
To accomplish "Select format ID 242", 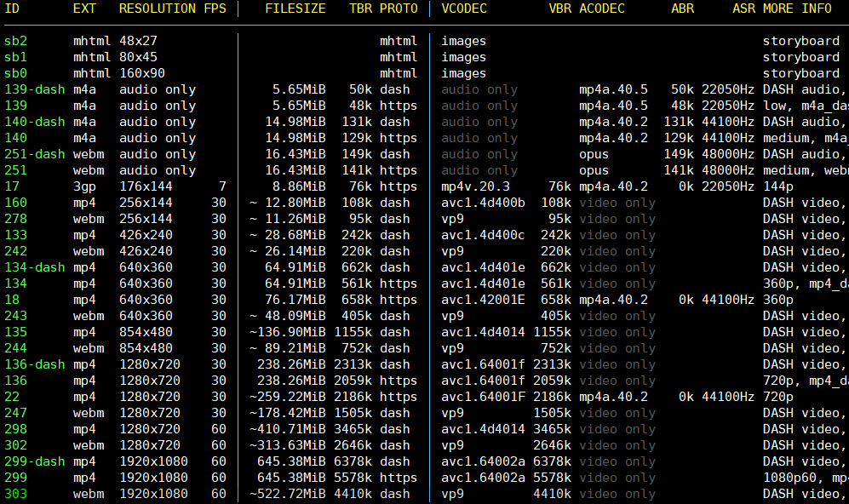I will tap(15, 252).
